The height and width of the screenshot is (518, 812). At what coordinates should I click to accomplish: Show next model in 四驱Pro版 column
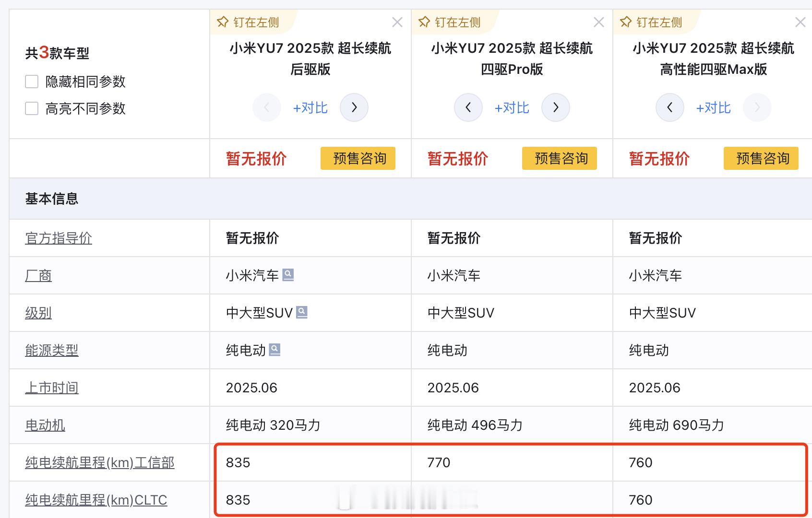coord(556,107)
